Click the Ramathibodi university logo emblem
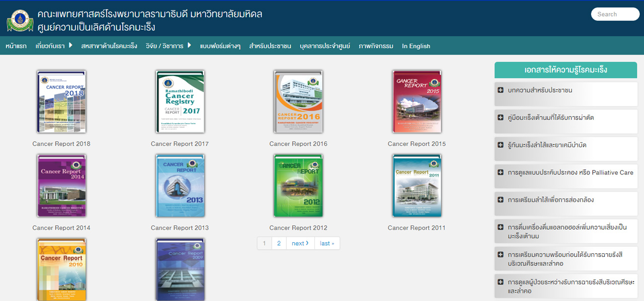 tap(20, 20)
